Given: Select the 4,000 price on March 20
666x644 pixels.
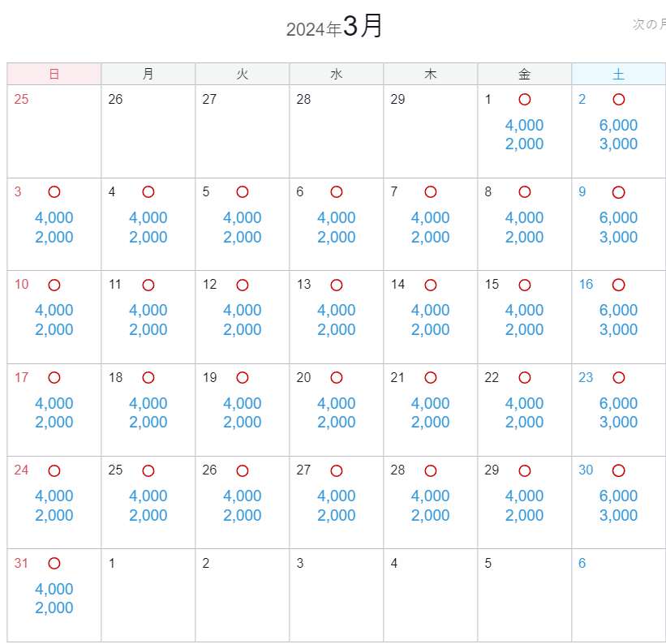Looking at the screenshot, I should (x=337, y=403).
